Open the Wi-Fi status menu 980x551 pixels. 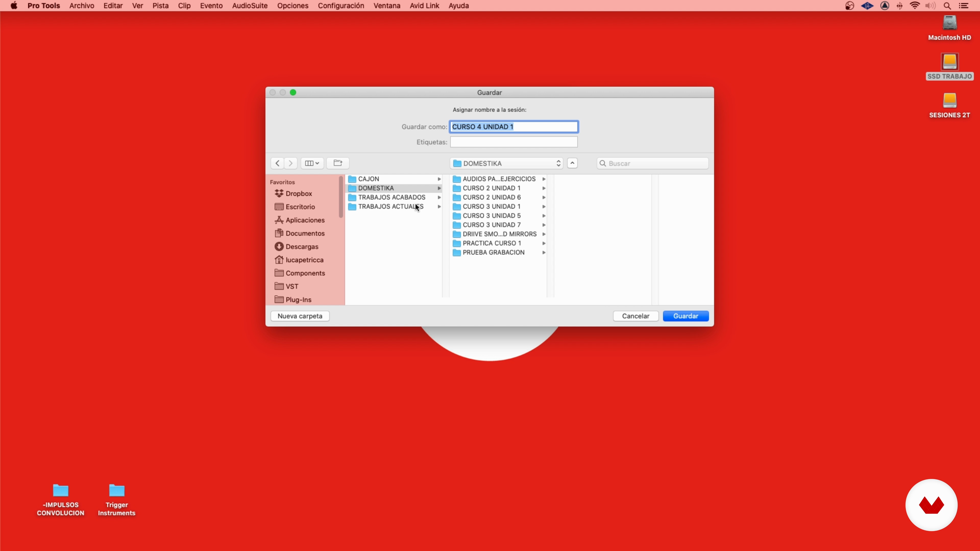click(915, 6)
